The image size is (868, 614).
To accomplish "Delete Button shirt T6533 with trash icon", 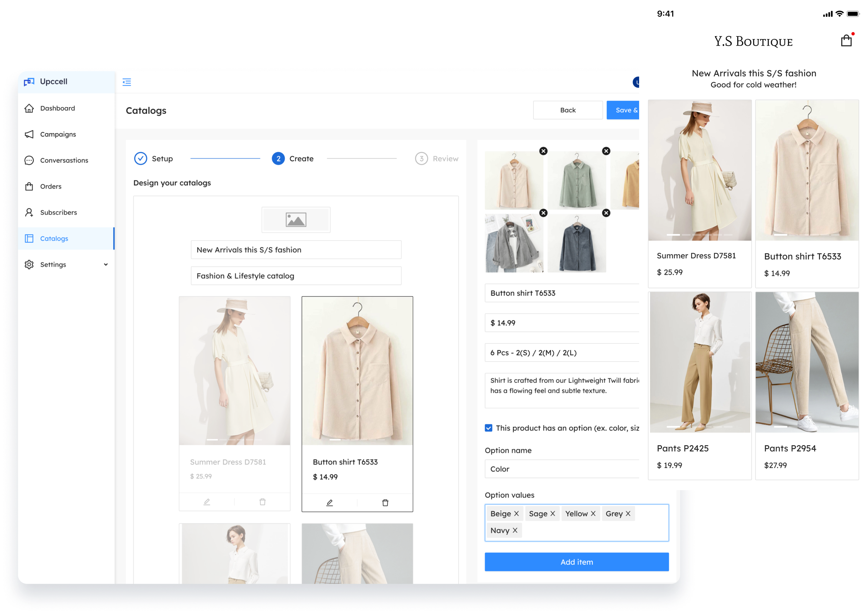I will coord(385,503).
